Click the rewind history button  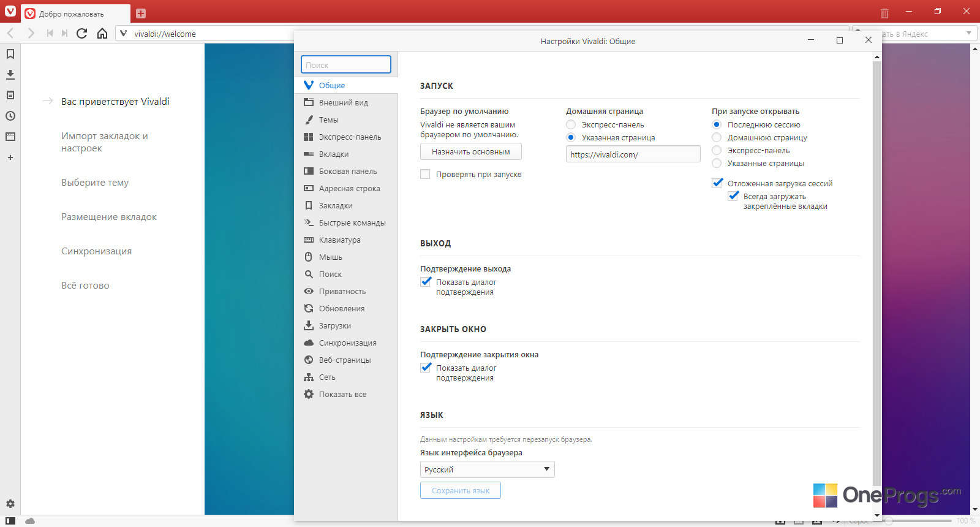pos(50,33)
